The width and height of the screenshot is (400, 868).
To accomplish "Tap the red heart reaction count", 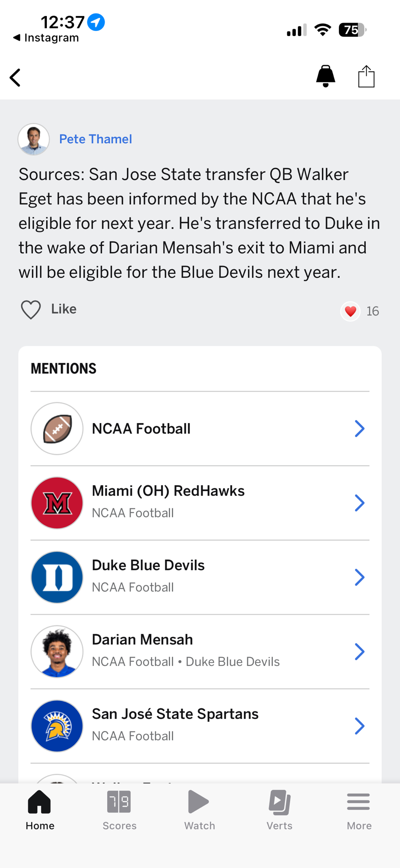I will 360,311.
